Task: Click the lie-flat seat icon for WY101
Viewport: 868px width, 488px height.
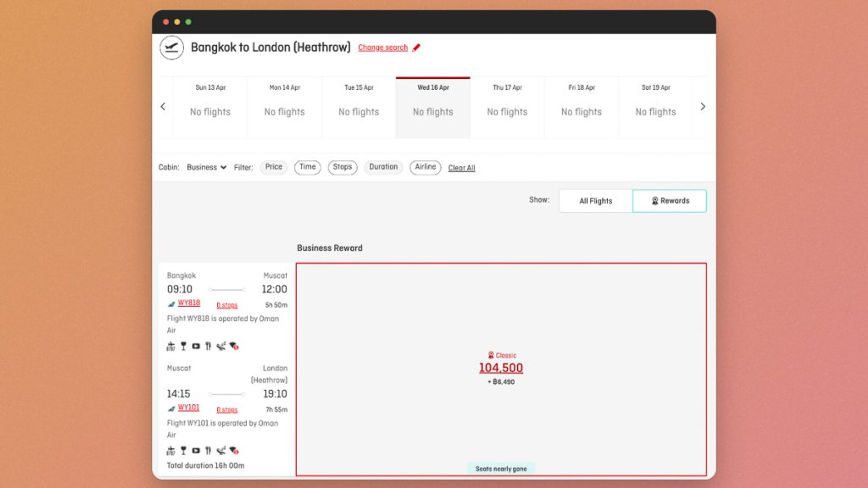Action: [x=221, y=451]
